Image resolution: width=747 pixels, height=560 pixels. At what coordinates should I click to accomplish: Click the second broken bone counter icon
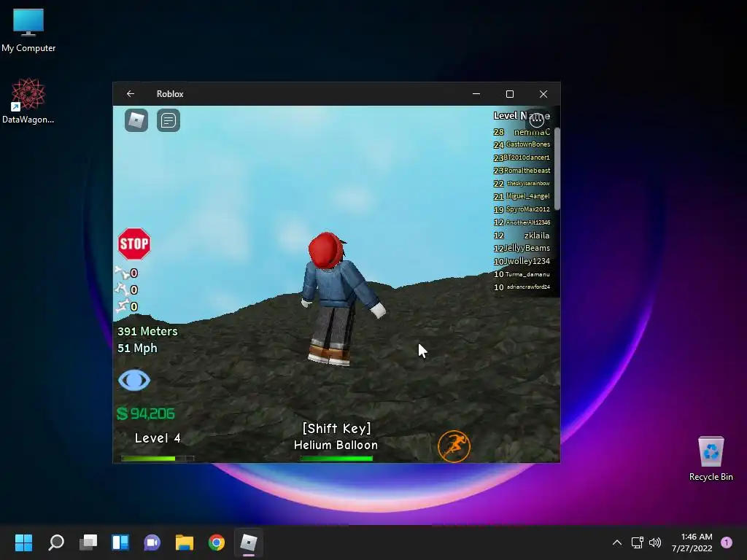(122, 289)
